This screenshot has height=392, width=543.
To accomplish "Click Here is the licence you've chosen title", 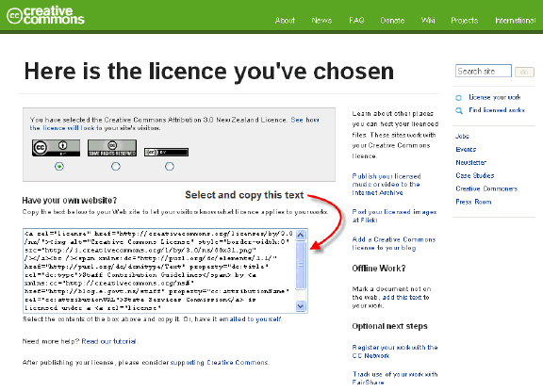I will pos(209,72).
